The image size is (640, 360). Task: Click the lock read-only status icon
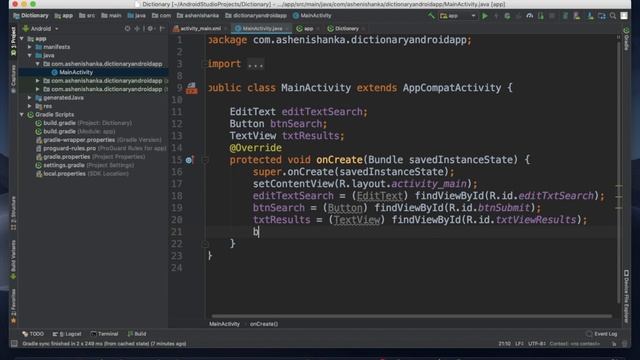click(x=614, y=344)
